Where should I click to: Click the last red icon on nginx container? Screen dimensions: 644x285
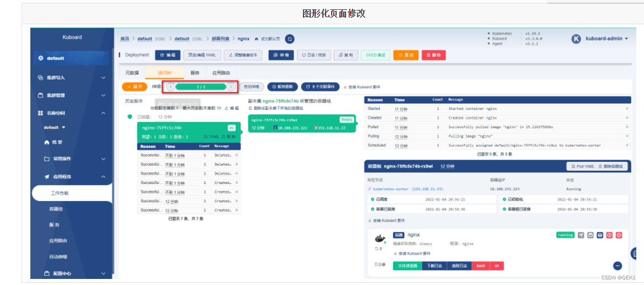619,235
